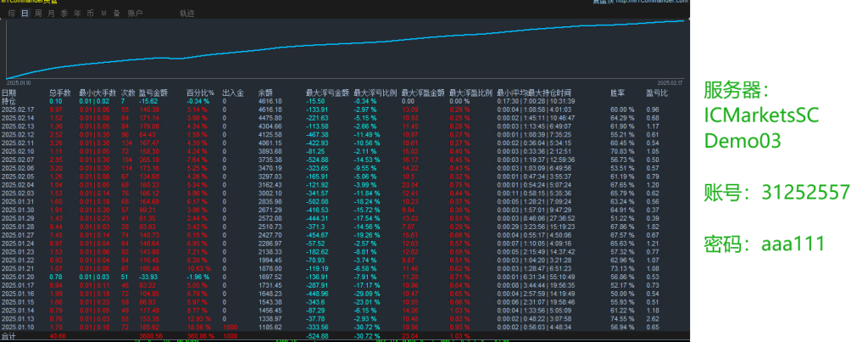
Task: Sort by the 最大浮盈金额 column header
Action: [x=423, y=93]
